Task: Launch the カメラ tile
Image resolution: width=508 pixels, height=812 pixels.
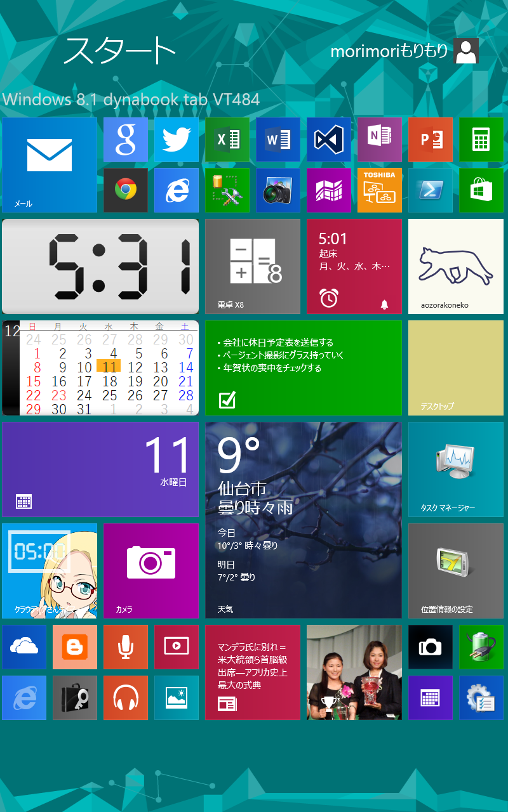Action: coord(151,571)
